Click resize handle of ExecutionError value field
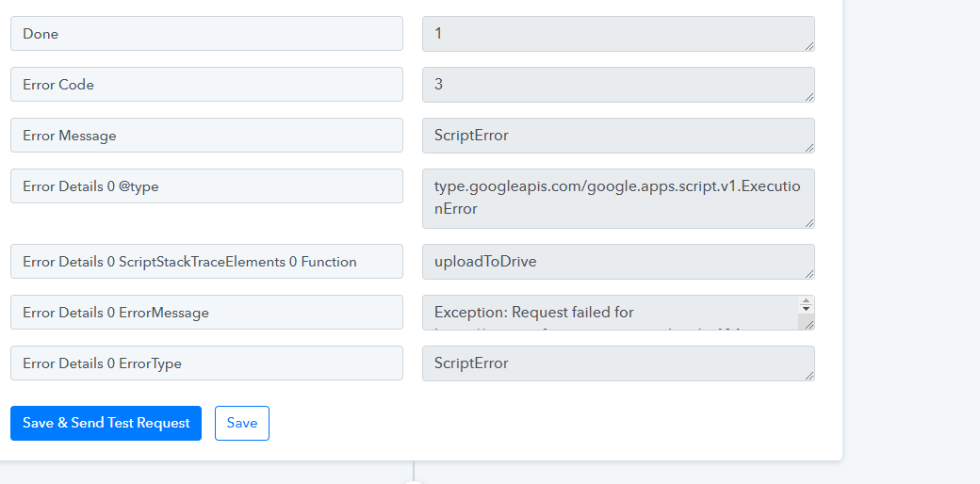The height and width of the screenshot is (484, 980). (808, 222)
